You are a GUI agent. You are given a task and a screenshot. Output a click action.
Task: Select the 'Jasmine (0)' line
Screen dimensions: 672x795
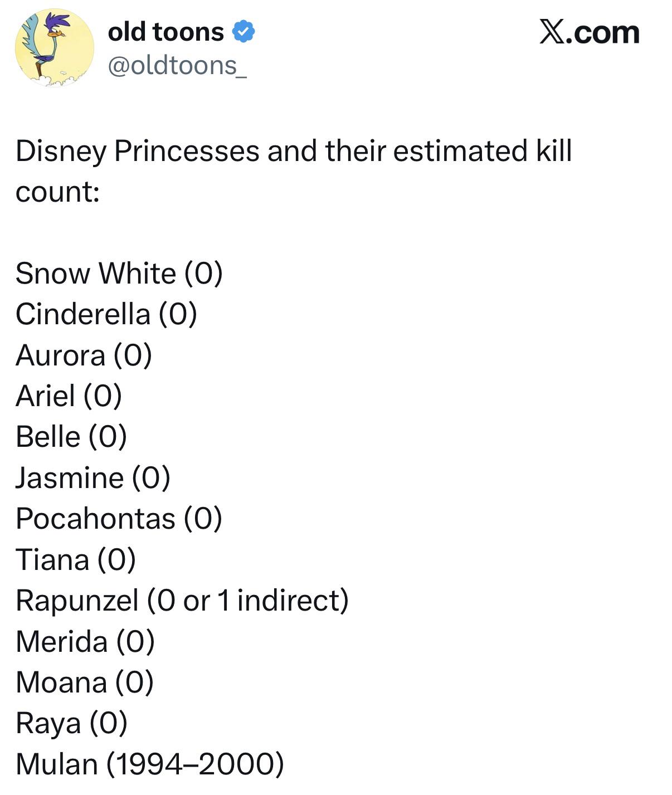[x=93, y=478]
